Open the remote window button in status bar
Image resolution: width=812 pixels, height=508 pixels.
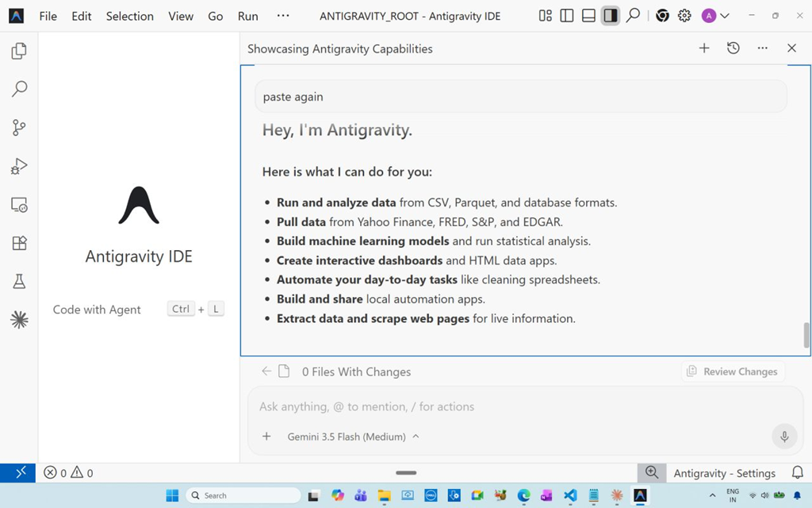pos(17,473)
